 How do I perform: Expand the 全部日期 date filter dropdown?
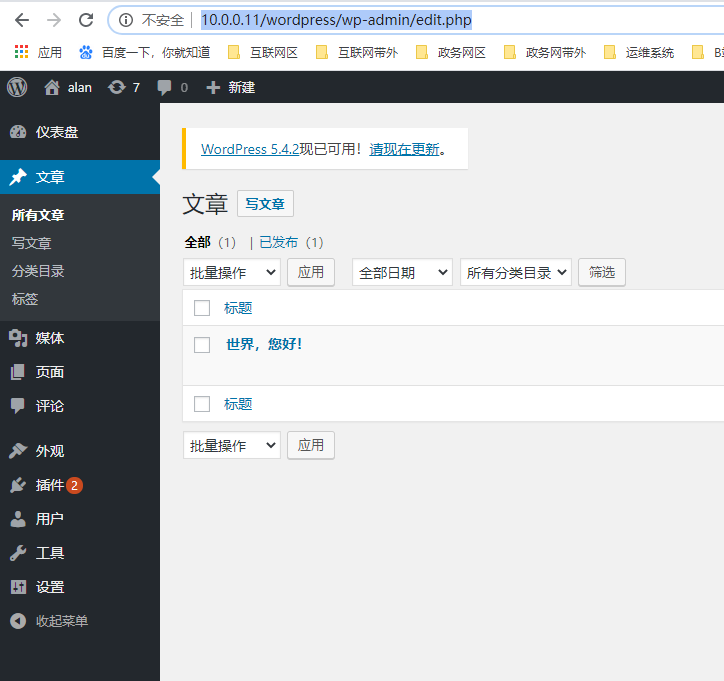pyautogui.click(x=402, y=272)
